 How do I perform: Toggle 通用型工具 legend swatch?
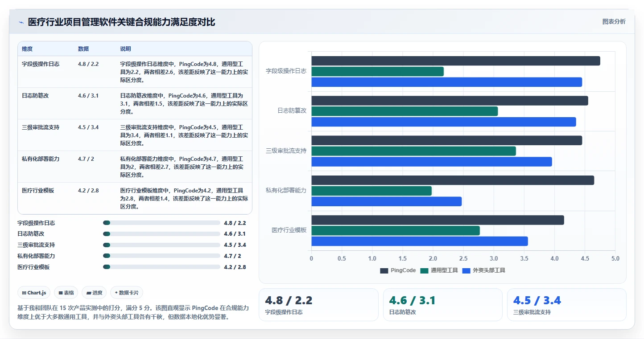pos(424,270)
